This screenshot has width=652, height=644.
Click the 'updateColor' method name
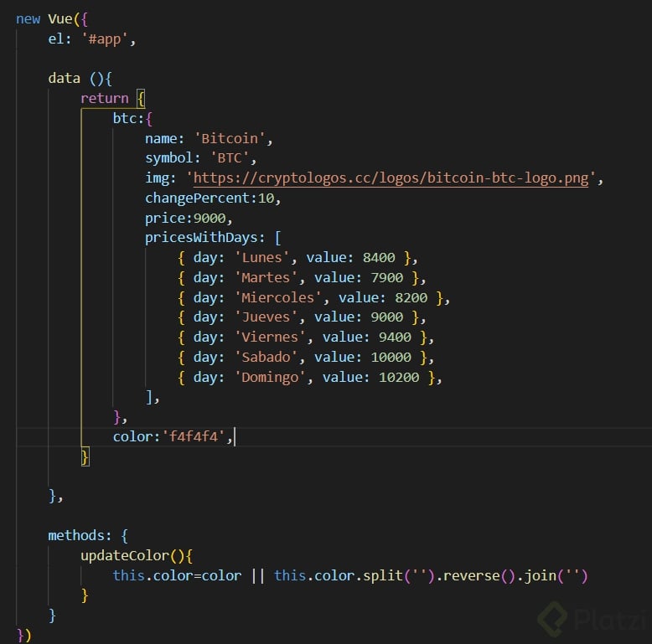125,555
